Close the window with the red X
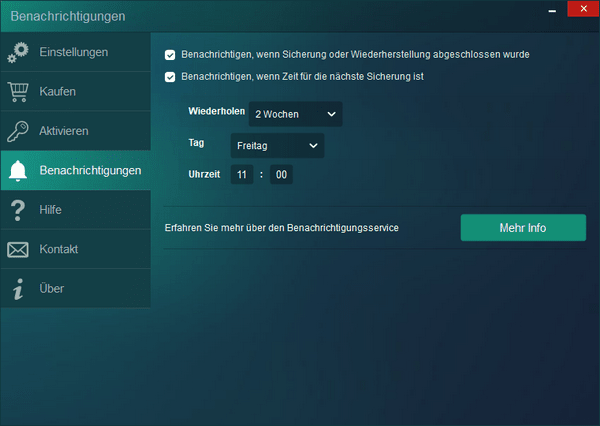The image size is (600, 426). click(583, 9)
